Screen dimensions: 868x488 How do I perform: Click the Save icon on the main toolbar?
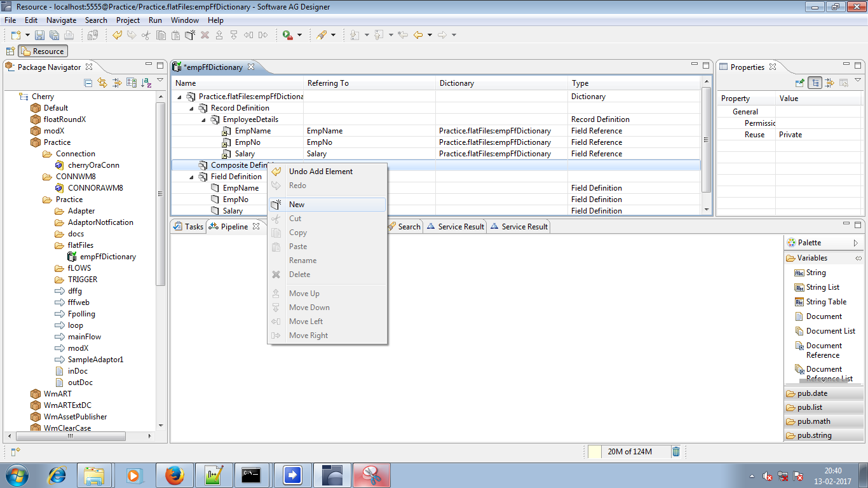pyautogui.click(x=39, y=34)
